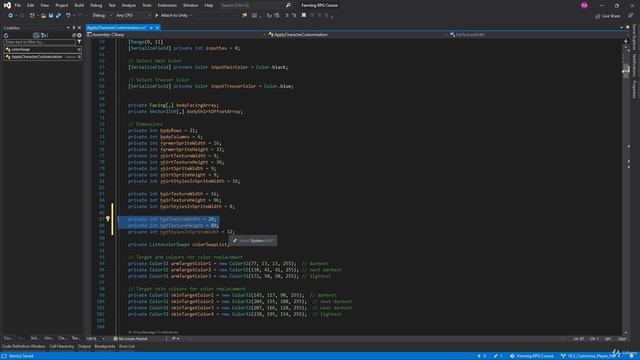Image resolution: width=640 pixels, height=360 pixels.
Task: Select the colorSwap item in CodeMaid list
Action: 42,49
